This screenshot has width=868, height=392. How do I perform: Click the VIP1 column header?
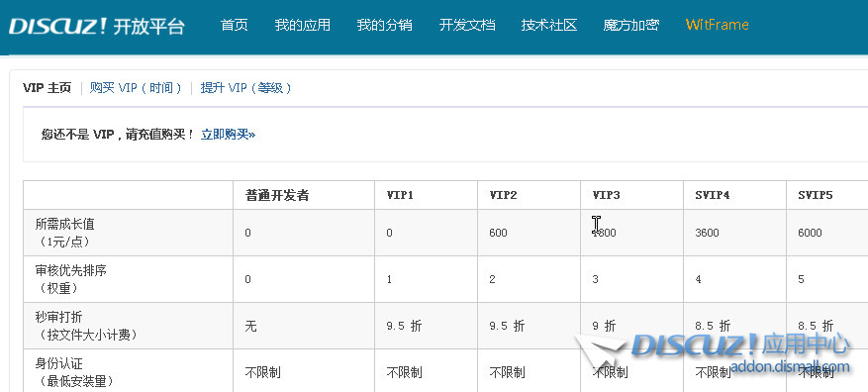point(400,195)
